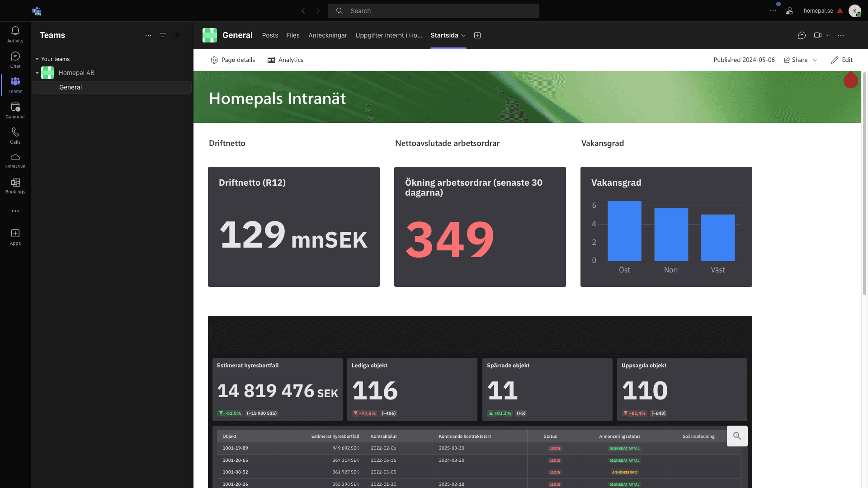
Task: Click the Share button
Action: pos(796,60)
